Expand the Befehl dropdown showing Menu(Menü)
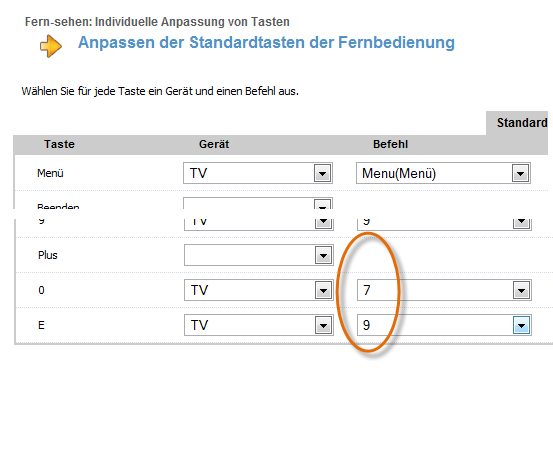The image size is (553, 457). tap(443, 173)
